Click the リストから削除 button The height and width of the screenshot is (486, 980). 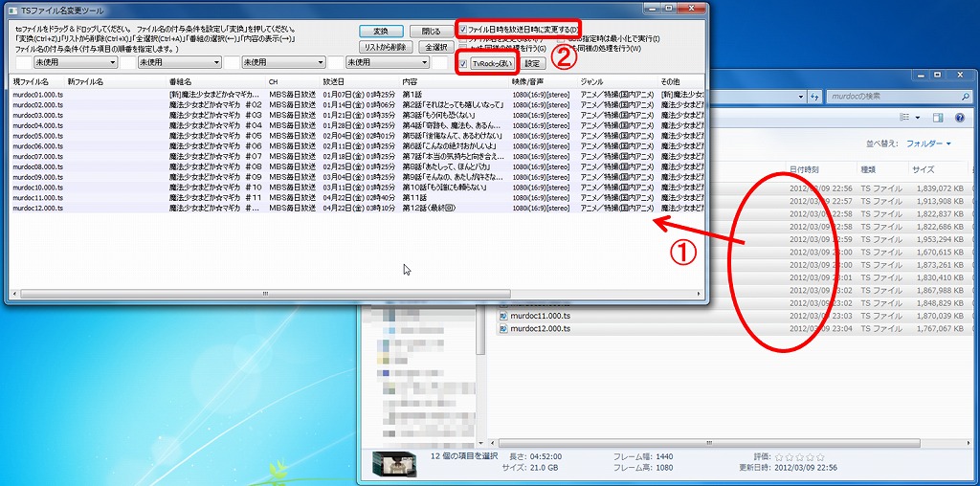click(x=386, y=47)
